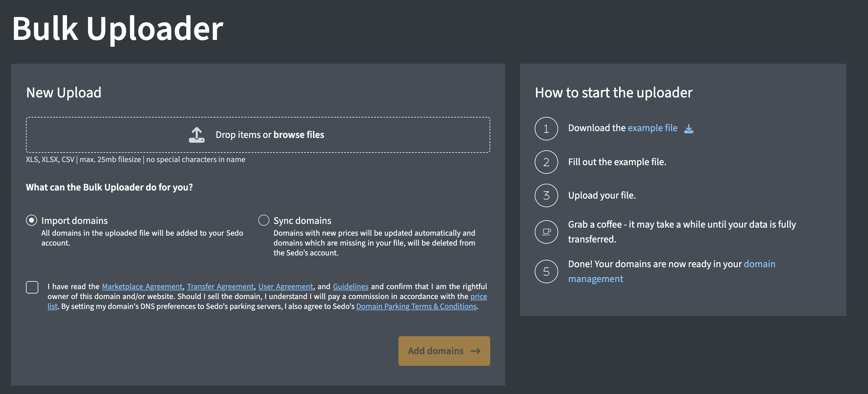Open the Transfer Agreement link
Image resolution: width=868 pixels, height=394 pixels.
[x=220, y=286]
